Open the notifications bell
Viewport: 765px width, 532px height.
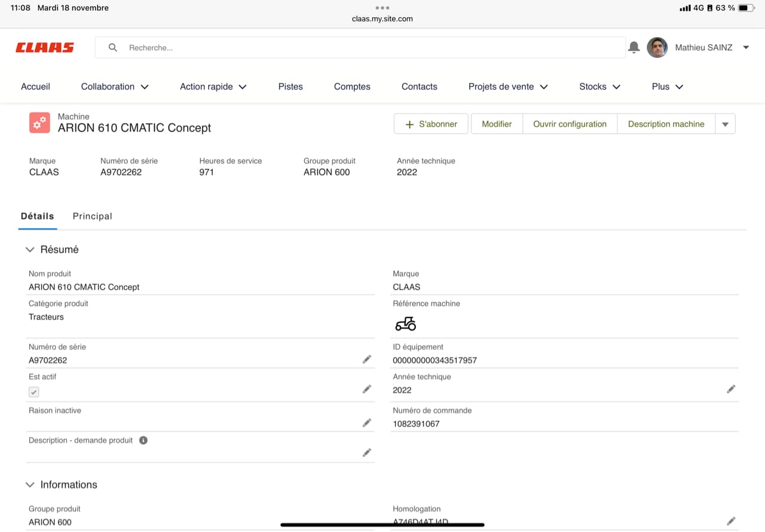tap(634, 47)
